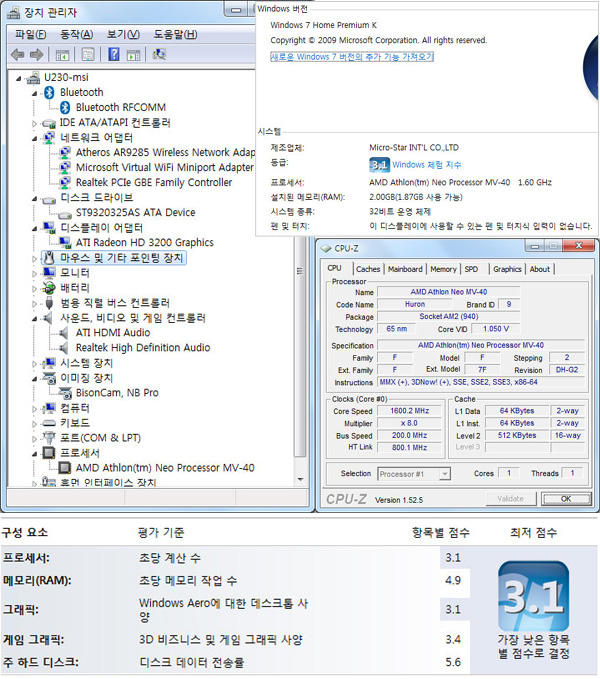This screenshot has height=679, width=600.
Task: Select ST9320325AS ATA Device disk icon
Action: click(65, 213)
